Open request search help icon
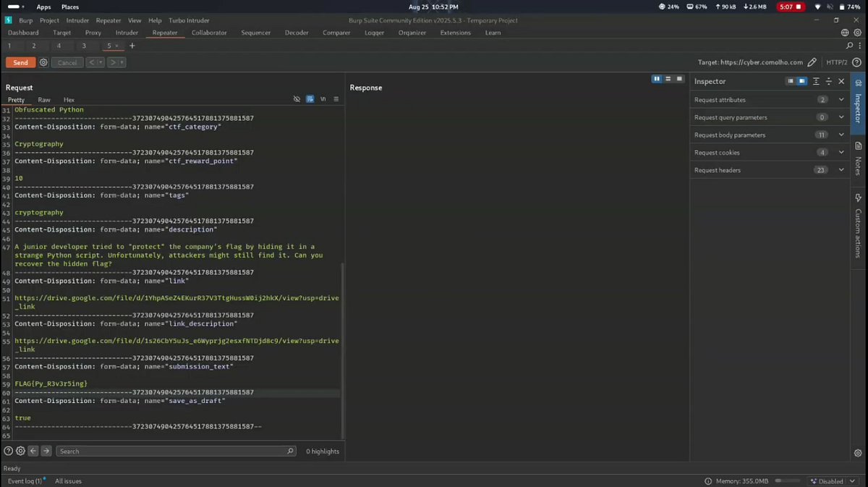868x487 pixels. point(8,451)
